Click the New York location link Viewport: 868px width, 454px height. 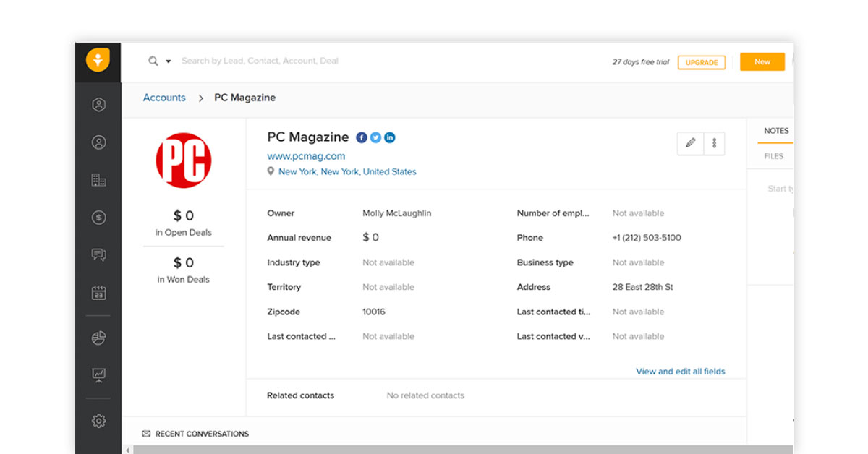point(347,171)
